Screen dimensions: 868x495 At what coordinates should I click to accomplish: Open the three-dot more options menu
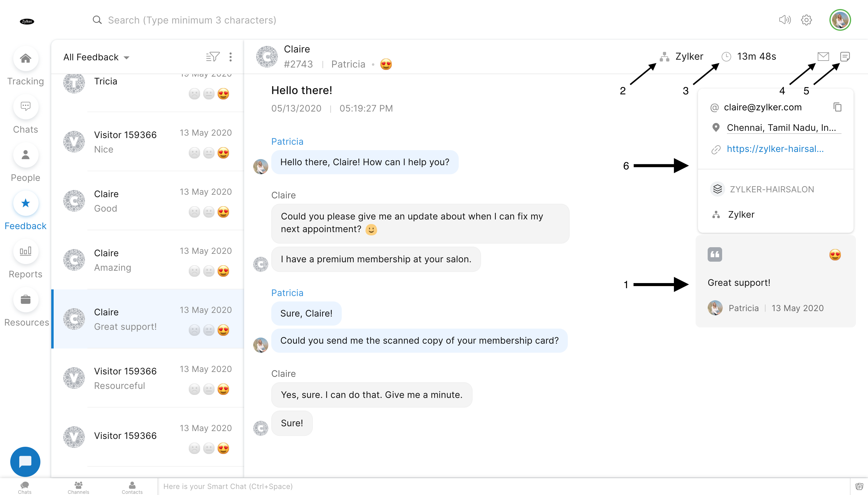231,57
